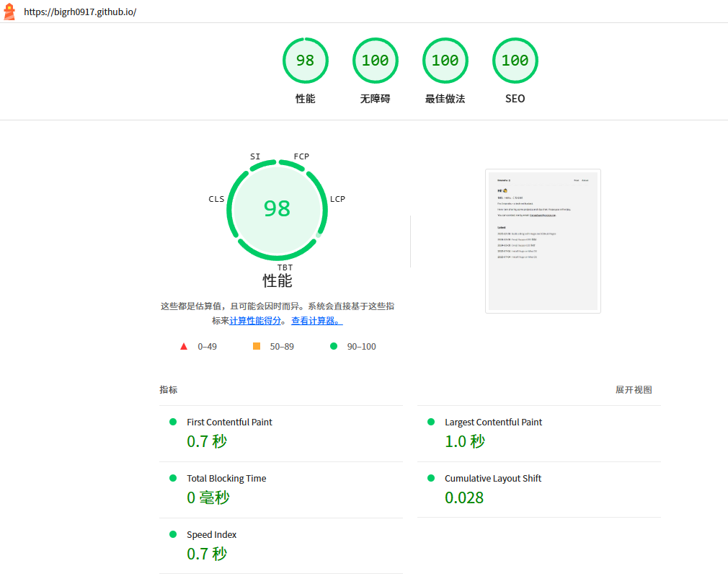Screen dimensions: 728x584
Task: Click the FCP label on the gauge
Action: tap(301, 156)
